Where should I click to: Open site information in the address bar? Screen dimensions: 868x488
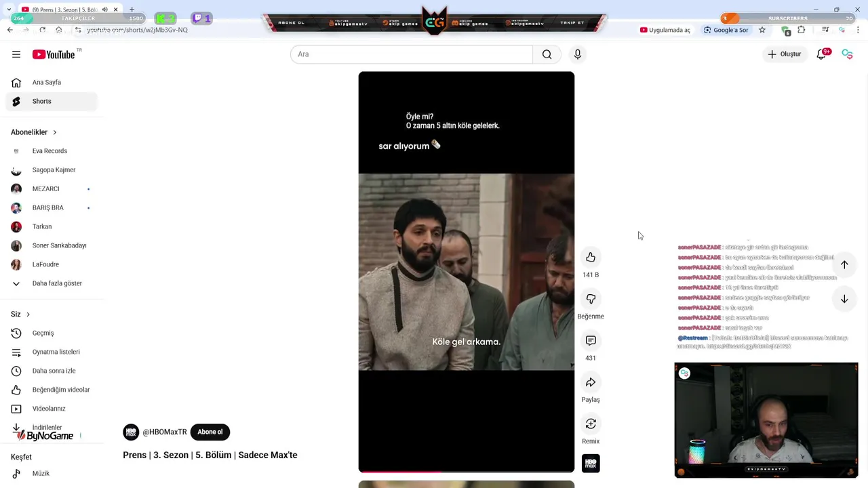tap(78, 30)
